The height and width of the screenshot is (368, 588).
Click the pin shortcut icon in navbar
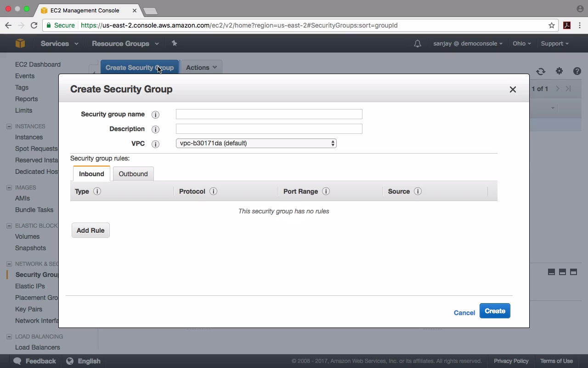click(x=174, y=43)
